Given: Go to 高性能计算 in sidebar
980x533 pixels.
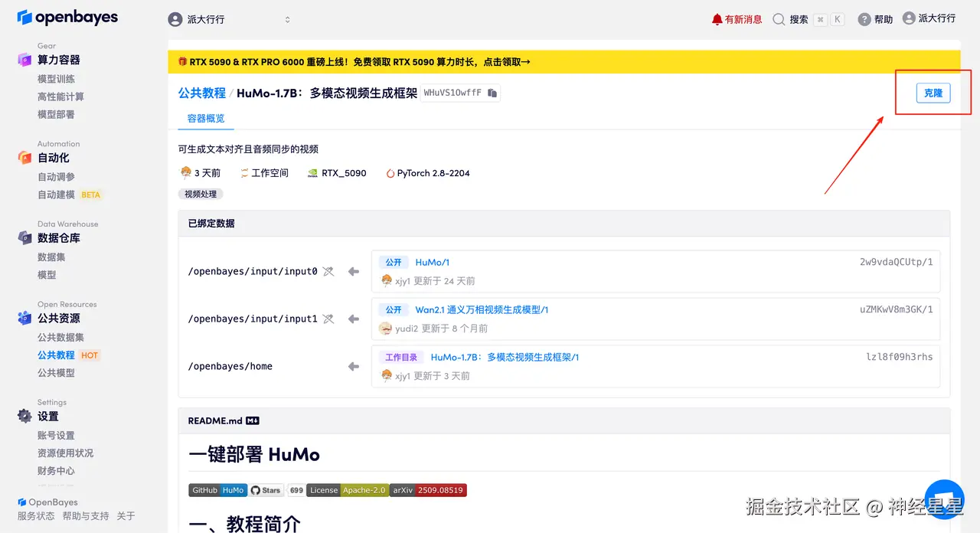Looking at the screenshot, I should [60, 96].
